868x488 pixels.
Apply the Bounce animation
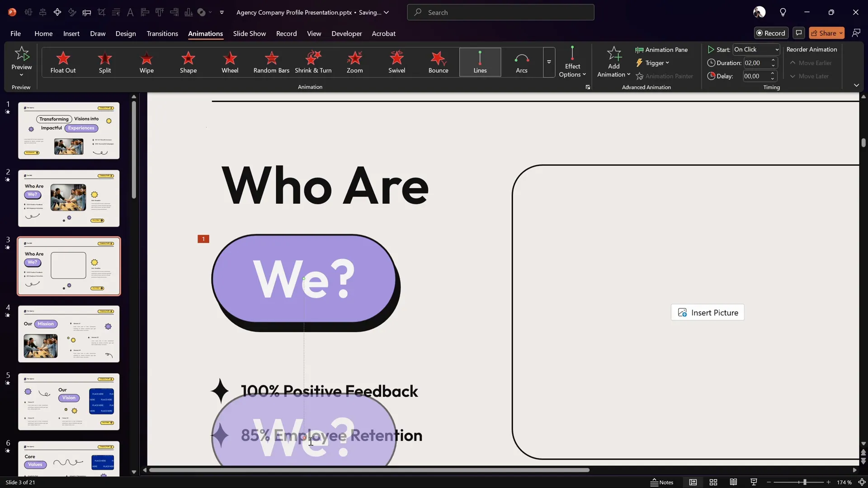click(438, 62)
